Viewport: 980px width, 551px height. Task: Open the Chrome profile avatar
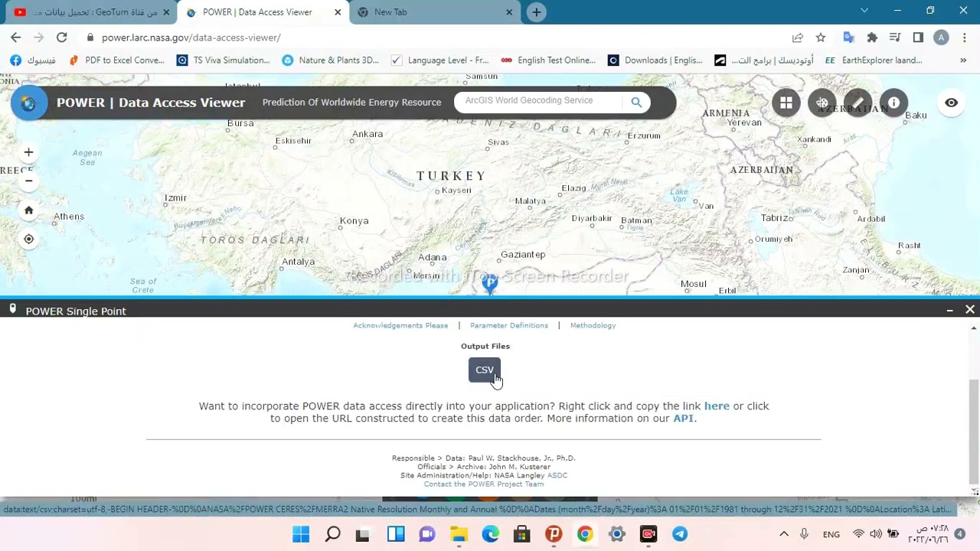click(941, 37)
